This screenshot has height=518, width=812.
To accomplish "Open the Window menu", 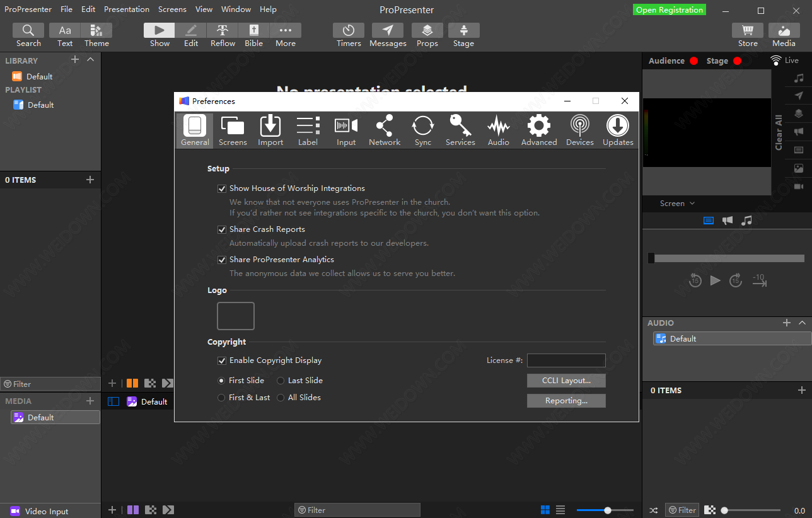I will point(236,9).
